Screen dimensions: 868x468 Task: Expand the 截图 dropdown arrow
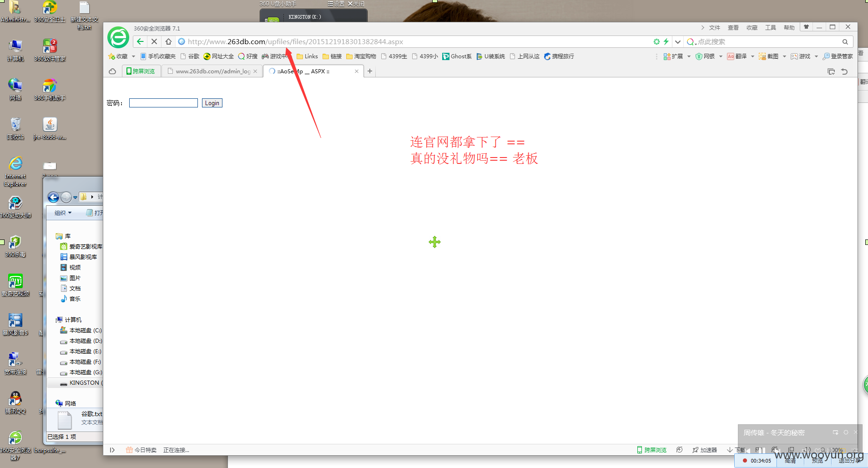784,56
